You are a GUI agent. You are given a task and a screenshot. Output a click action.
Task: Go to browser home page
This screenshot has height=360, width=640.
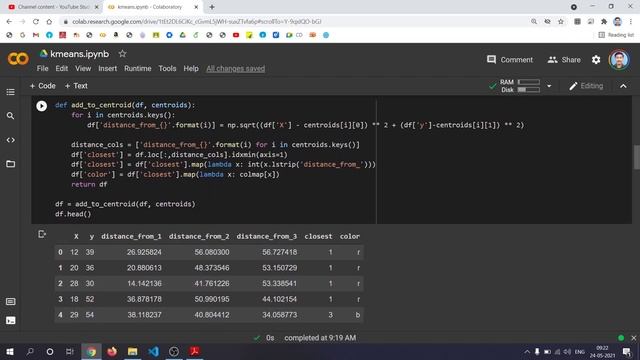[x=49, y=21]
